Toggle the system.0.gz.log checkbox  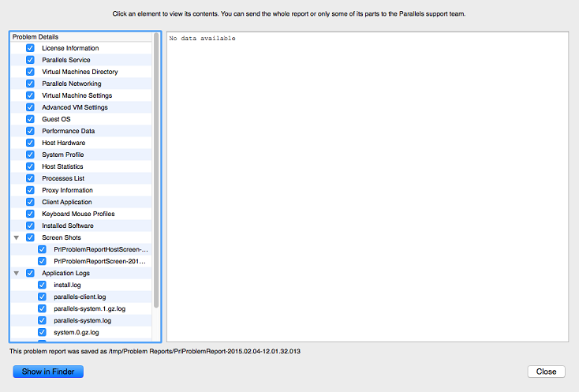pos(42,332)
